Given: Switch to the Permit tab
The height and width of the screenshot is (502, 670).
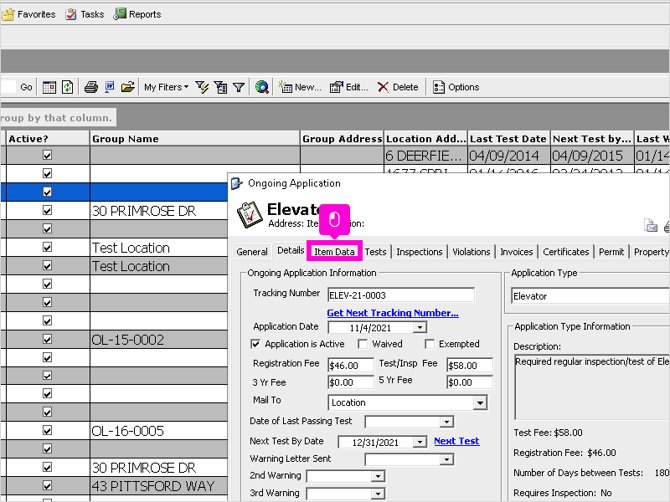Looking at the screenshot, I should tap(611, 252).
